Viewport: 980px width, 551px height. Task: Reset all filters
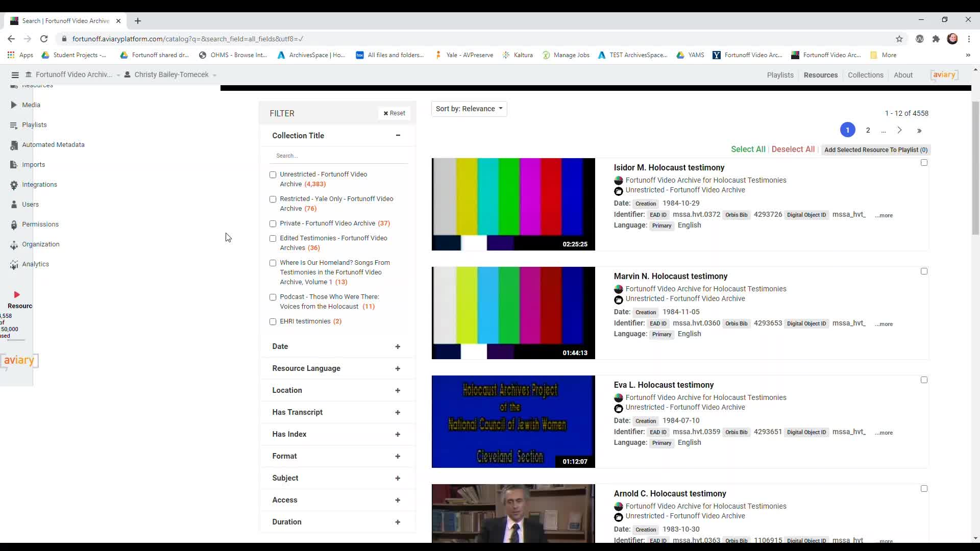pos(394,113)
